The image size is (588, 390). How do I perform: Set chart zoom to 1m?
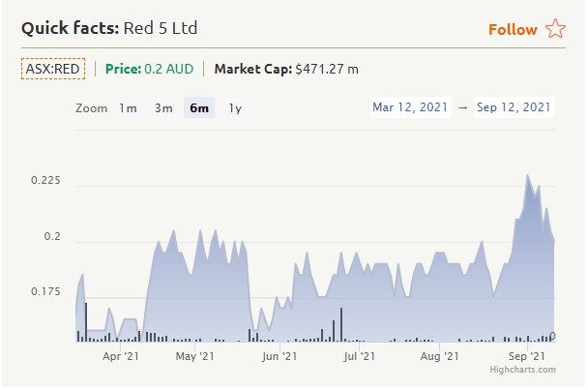click(128, 108)
